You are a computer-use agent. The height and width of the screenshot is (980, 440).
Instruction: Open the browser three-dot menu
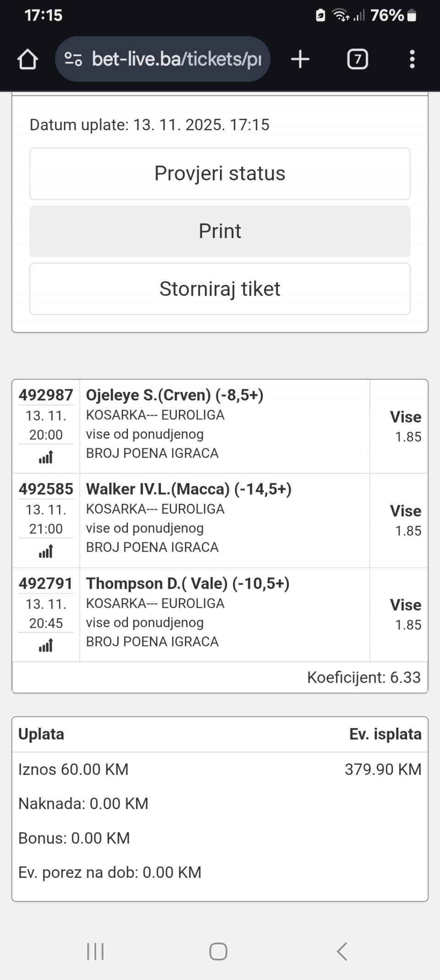(412, 60)
